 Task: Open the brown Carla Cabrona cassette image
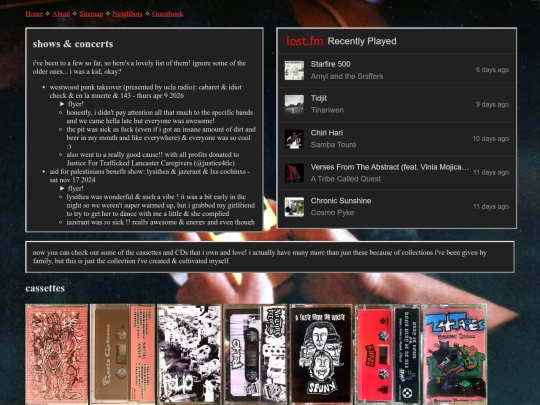[x=123, y=354]
